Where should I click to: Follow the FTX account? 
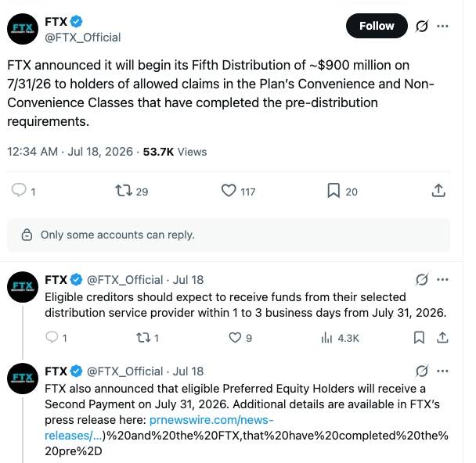[377, 26]
